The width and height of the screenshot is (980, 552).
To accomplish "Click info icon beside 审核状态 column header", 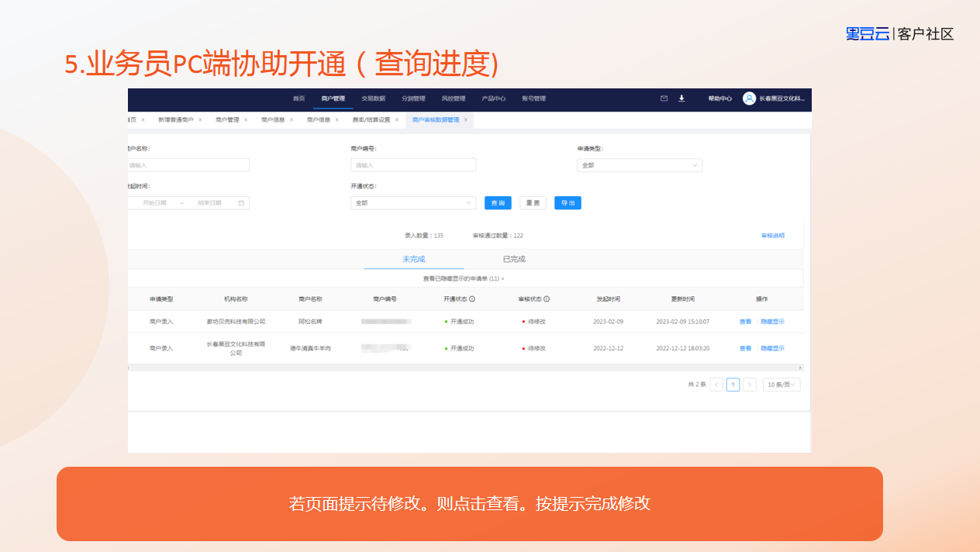I will [547, 298].
